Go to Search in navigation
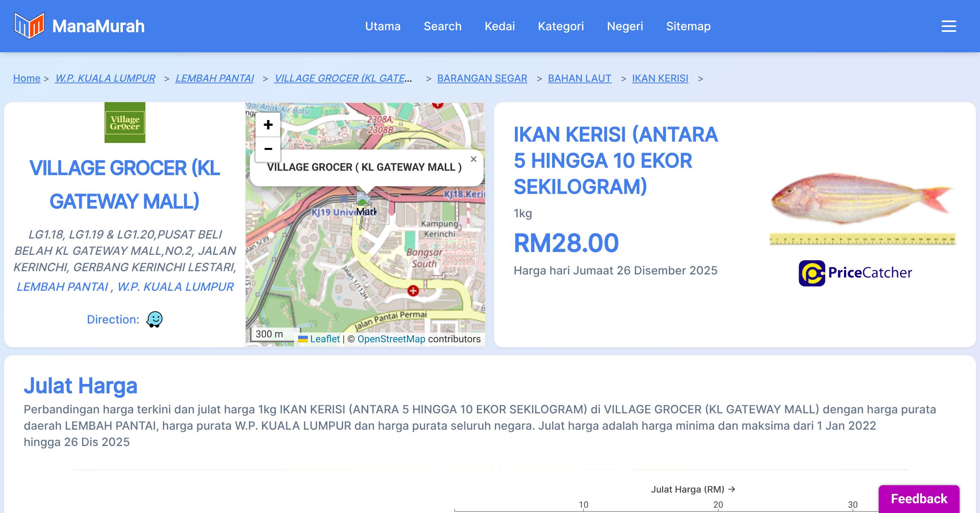The width and height of the screenshot is (980, 513). 442,26
